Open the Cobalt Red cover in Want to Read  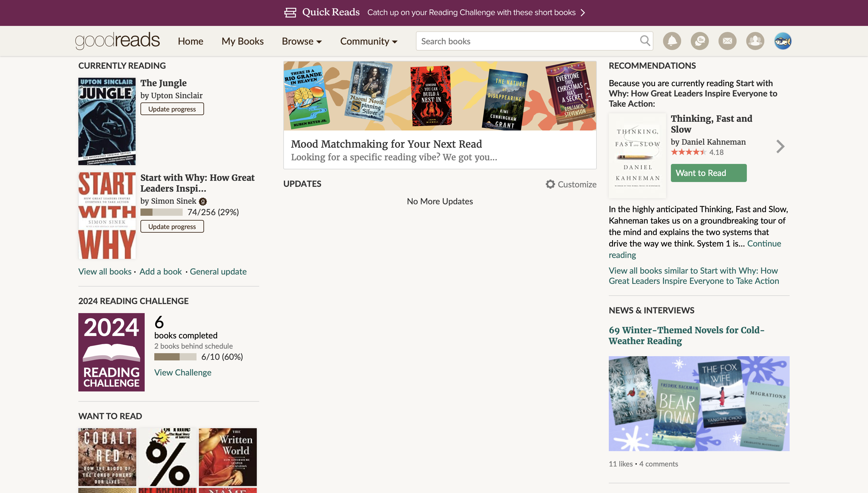click(107, 457)
